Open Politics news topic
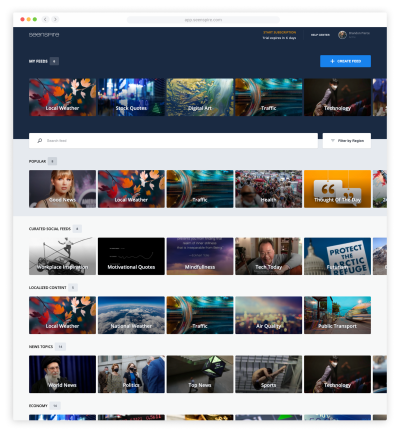Image resolution: width=400 pixels, height=432 pixels. click(131, 374)
